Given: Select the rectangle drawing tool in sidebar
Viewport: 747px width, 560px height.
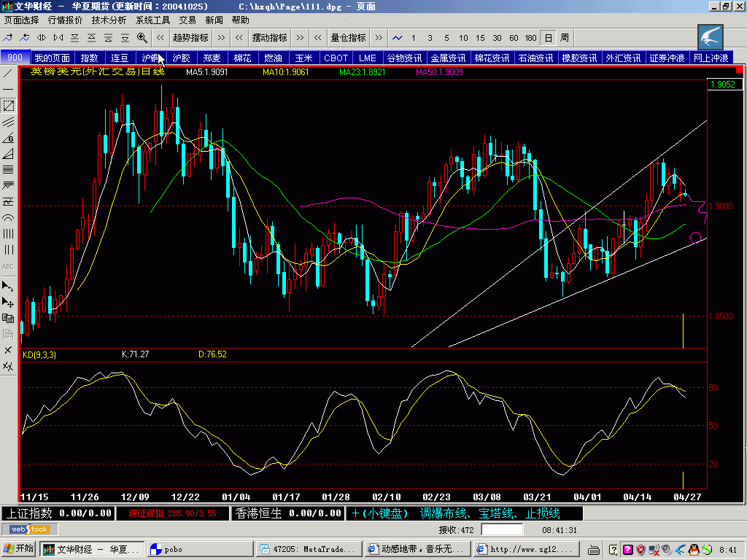Looking at the screenshot, I should click(x=8, y=106).
